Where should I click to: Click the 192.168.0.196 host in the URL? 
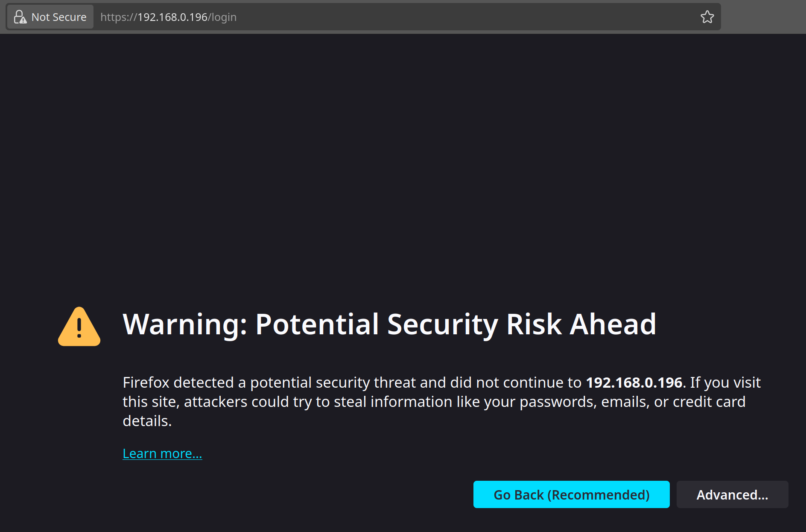click(172, 17)
